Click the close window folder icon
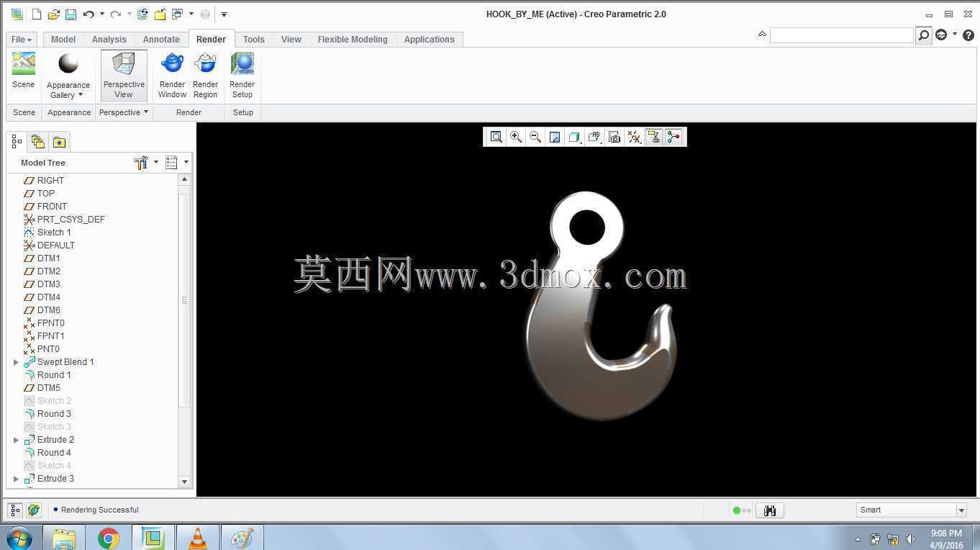The image size is (980, 550). coord(160,14)
